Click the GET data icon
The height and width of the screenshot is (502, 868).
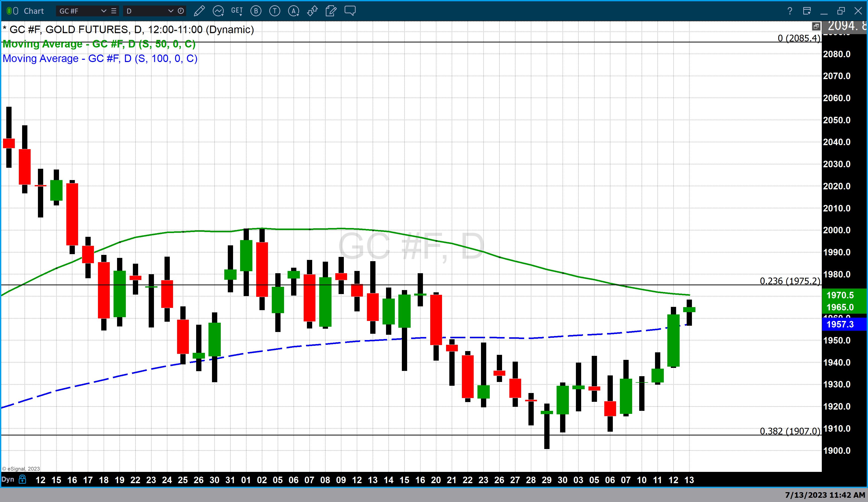click(x=237, y=11)
